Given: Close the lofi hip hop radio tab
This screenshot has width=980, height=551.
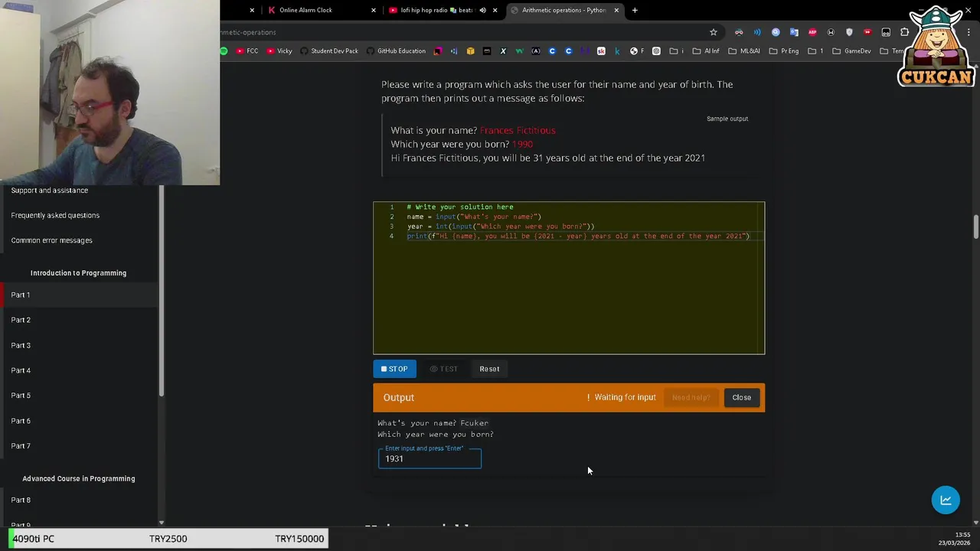Looking at the screenshot, I should click(495, 10).
